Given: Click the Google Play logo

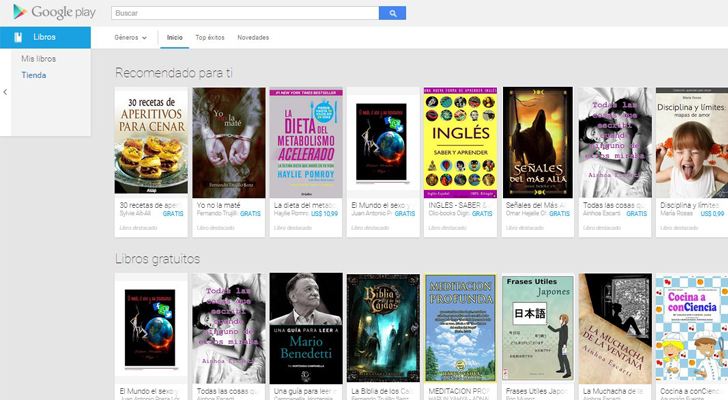Looking at the screenshot, I should point(54,12).
